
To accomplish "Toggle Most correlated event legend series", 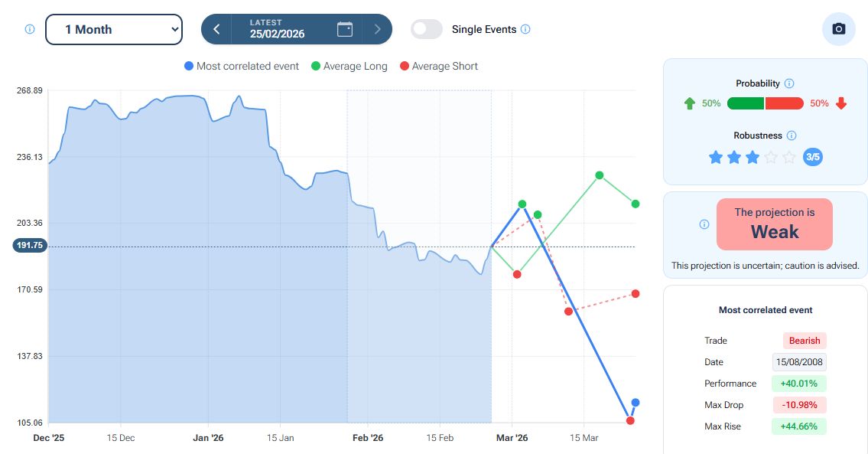I will [x=242, y=67].
